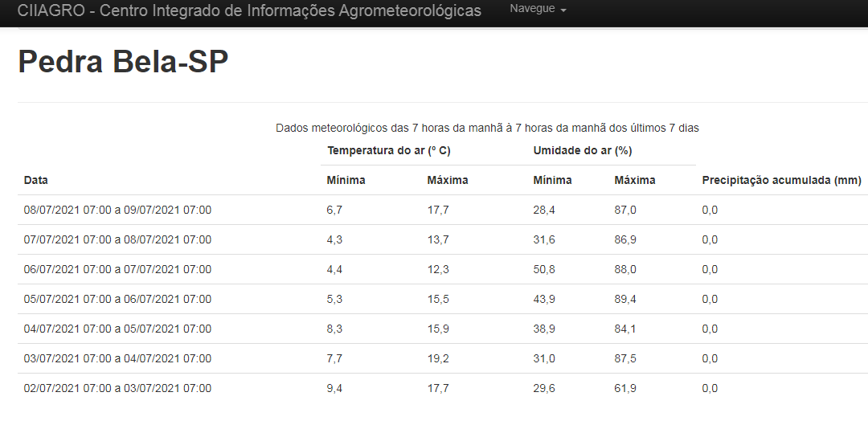Screen dimensions: 868x425
Task: Select the Pedra Bela-SP page heading
Action: 123,61
